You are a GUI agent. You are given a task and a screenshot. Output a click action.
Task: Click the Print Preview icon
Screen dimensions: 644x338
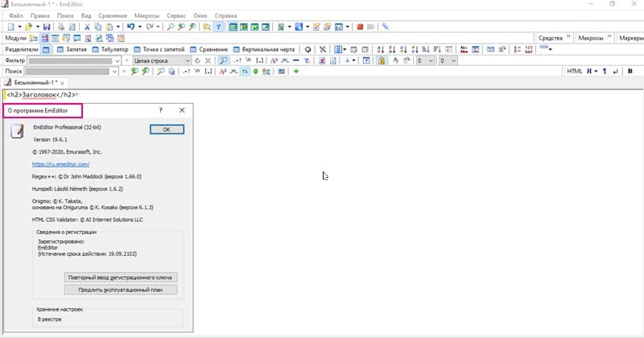tap(72, 27)
